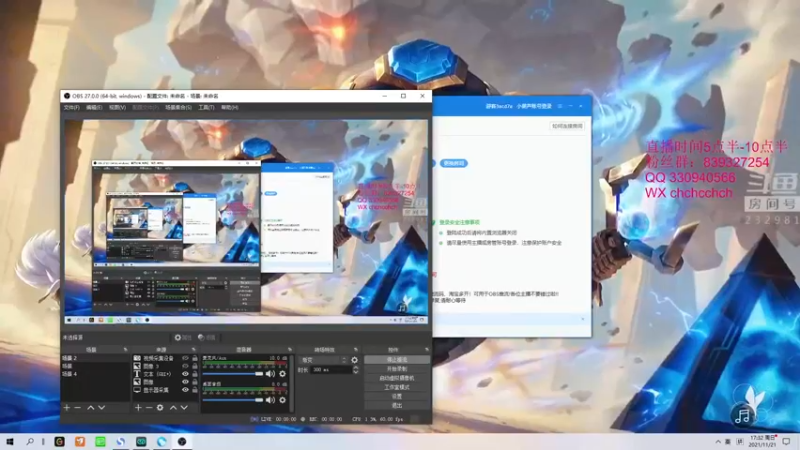800x450 pixels.
Task: Click the taskbar clock showing 2021/11/21
Action: coord(762,442)
